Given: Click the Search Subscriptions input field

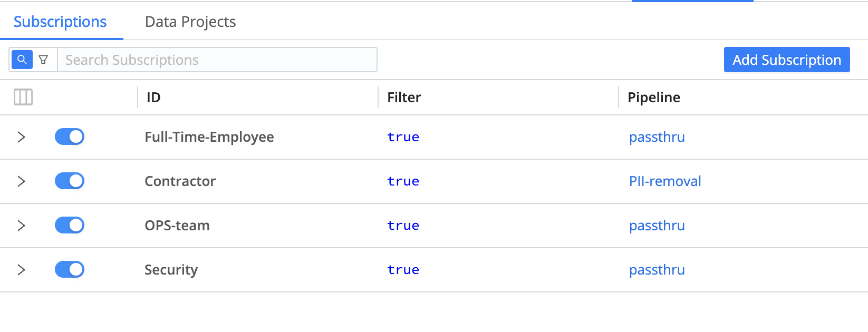Looking at the screenshot, I should (x=217, y=60).
